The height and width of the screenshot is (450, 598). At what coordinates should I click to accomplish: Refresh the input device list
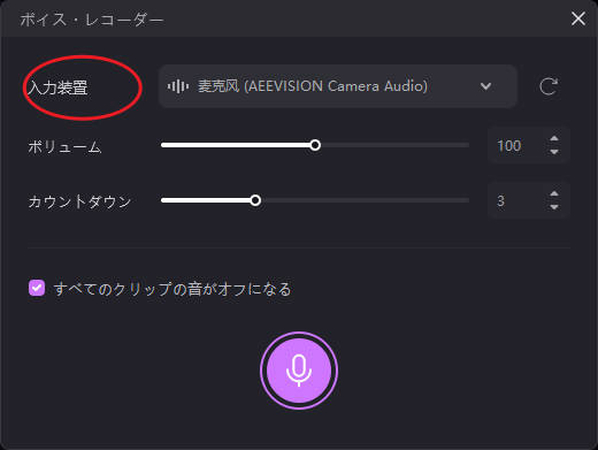click(x=549, y=86)
